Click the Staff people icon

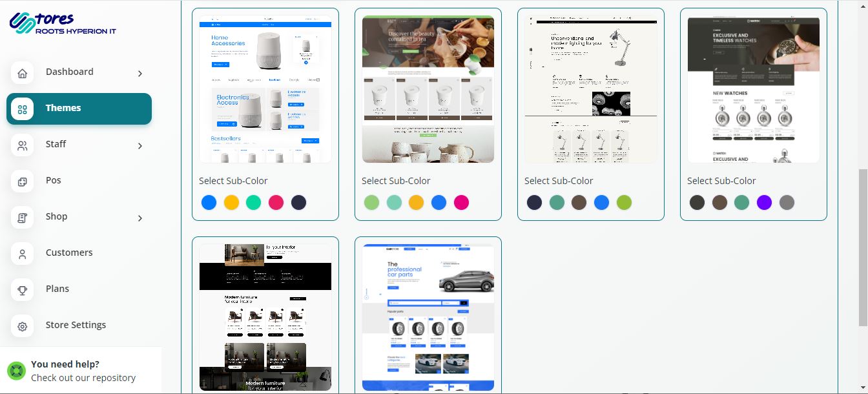tap(23, 145)
